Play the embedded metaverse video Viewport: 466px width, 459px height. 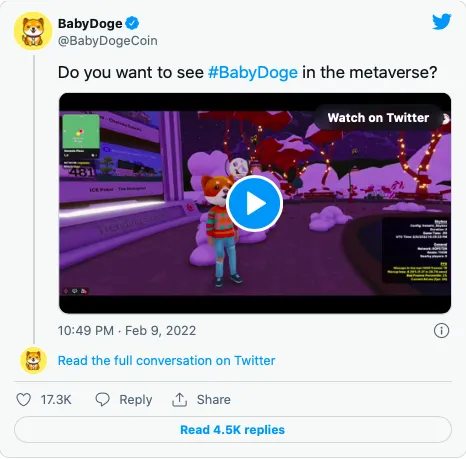point(255,203)
